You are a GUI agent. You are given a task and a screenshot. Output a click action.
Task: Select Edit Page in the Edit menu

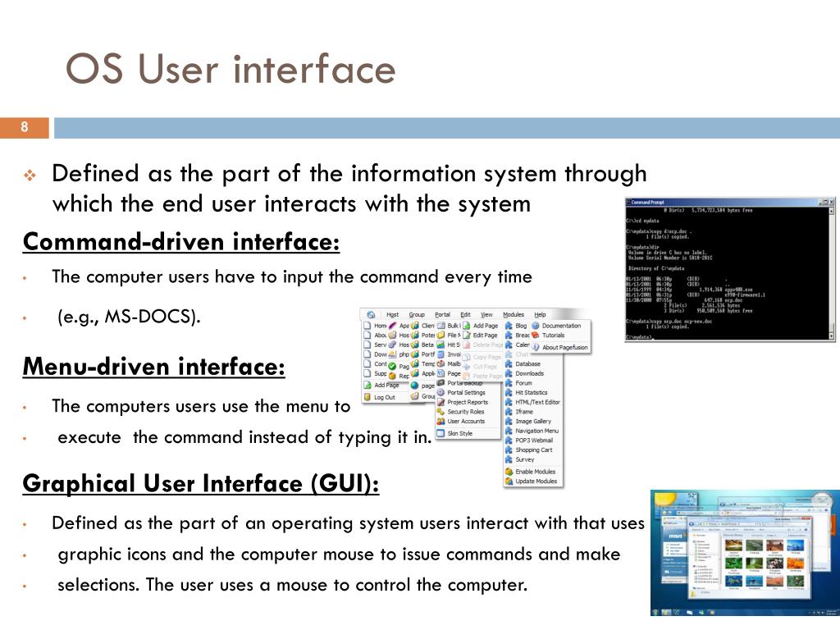coord(486,335)
